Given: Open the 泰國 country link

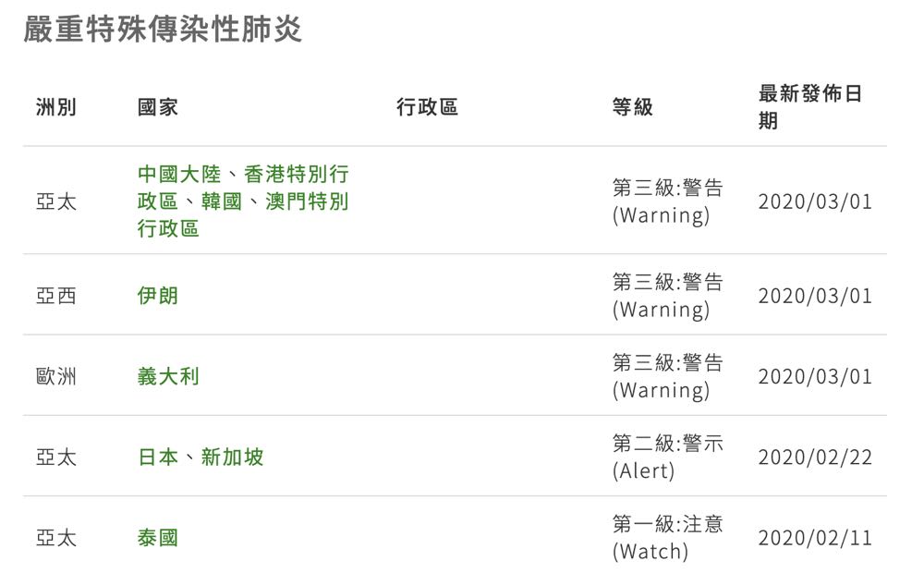Looking at the screenshot, I should pyautogui.click(x=158, y=537).
